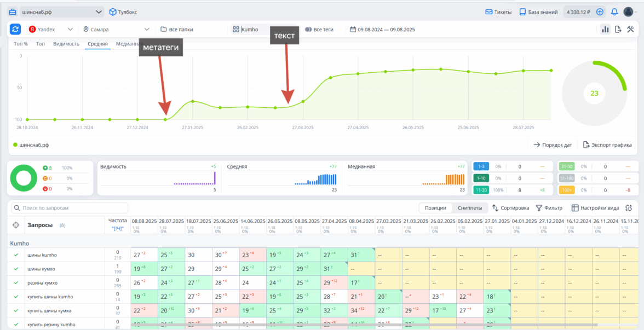Click the crosshair icon beside Запросы header
Screen dimensions: 644x330
16,225
